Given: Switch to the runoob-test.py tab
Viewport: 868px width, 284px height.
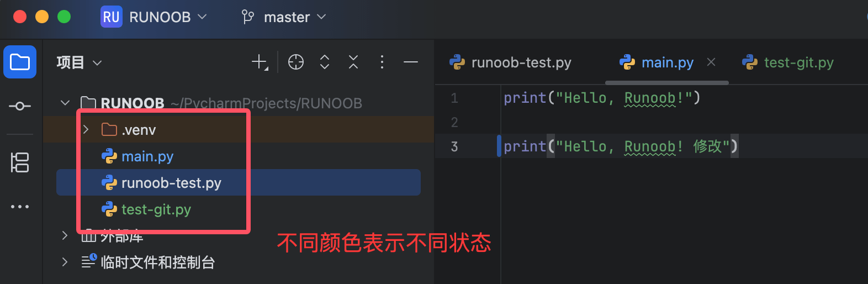Looking at the screenshot, I should pyautogui.click(x=511, y=62).
